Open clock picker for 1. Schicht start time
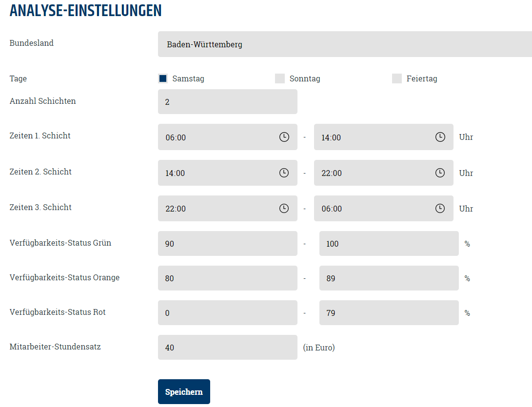532x407 pixels. pos(284,137)
